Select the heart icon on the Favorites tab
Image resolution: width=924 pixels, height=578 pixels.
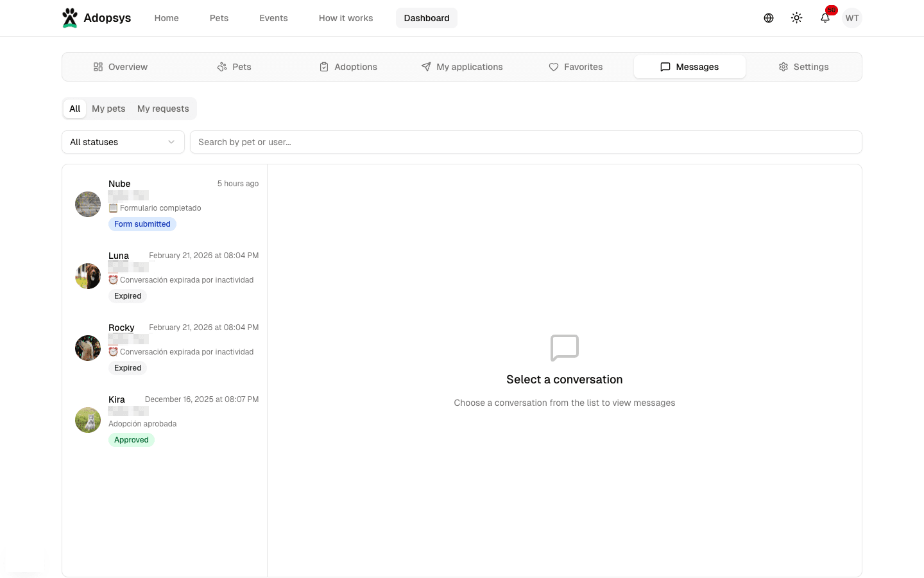click(553, 66)
